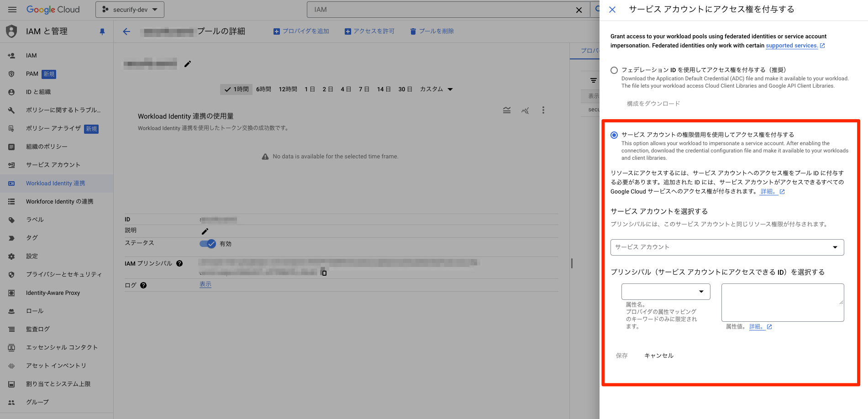The height and width of the screenshot is (419, 868).
Task: Click the 保存 button
Action: click(x=622, y=356)
